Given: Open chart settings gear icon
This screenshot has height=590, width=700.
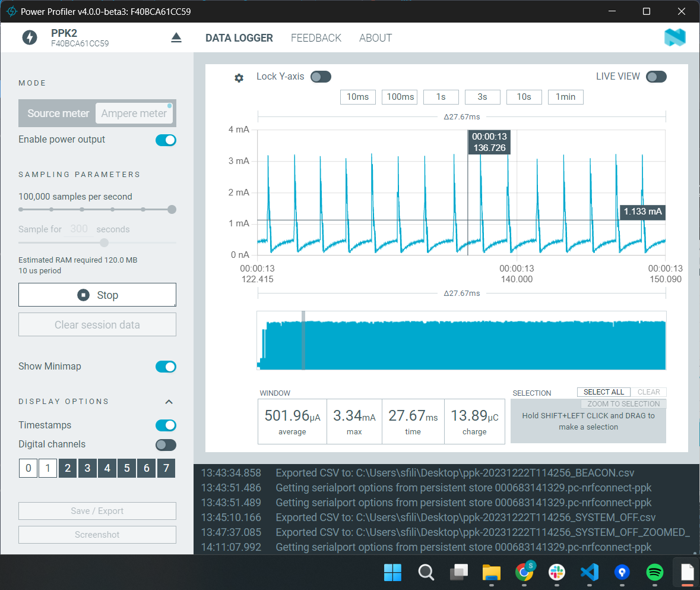Looking at the screenshot, I should point(239,78).
